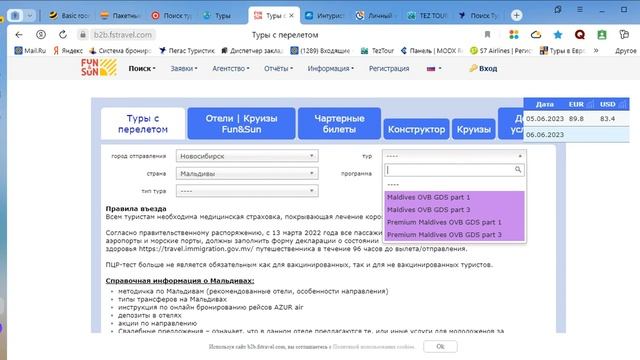Open new tab with plus button

(516, 15)
